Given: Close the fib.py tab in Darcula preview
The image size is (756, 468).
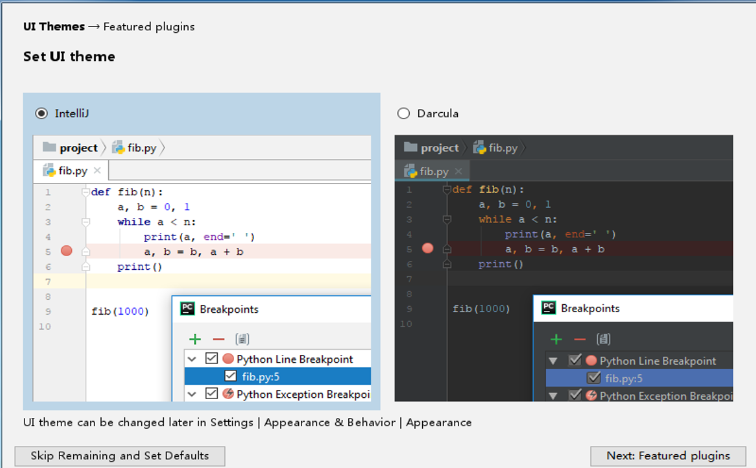Looking at the screenshot, I should pos(459,171).
